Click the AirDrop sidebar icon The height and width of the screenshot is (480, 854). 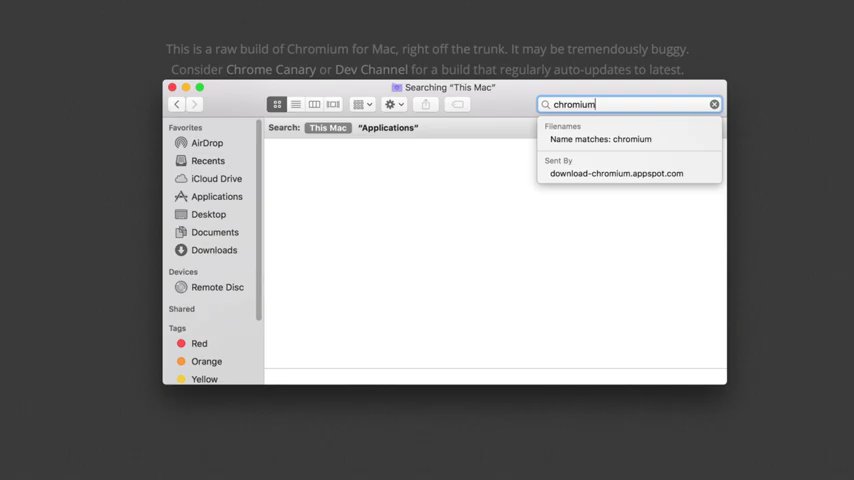181,143
